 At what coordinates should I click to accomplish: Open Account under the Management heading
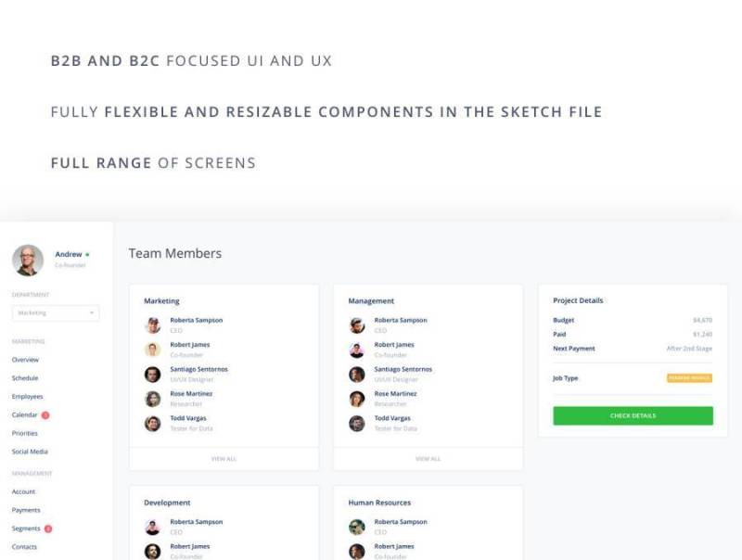click(26, 490)
